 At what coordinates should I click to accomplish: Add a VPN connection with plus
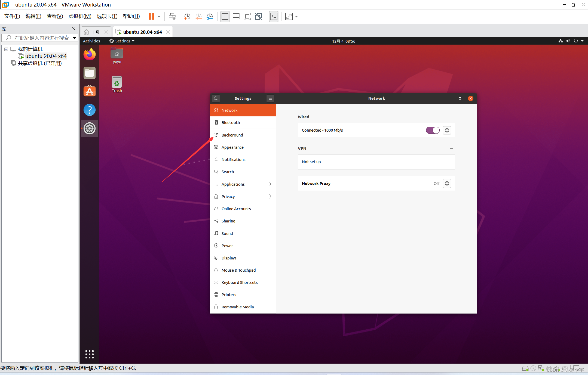tap(451, 148)
